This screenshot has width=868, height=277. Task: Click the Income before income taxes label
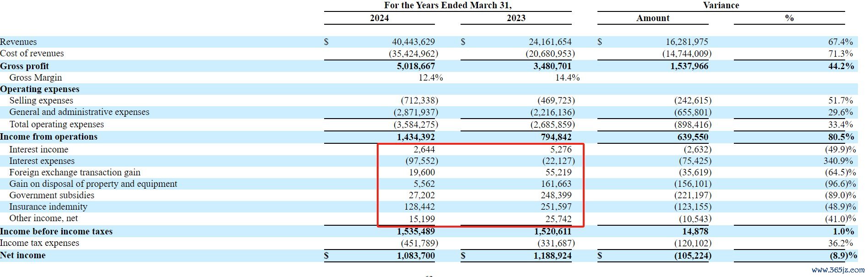tap(56, 232)
